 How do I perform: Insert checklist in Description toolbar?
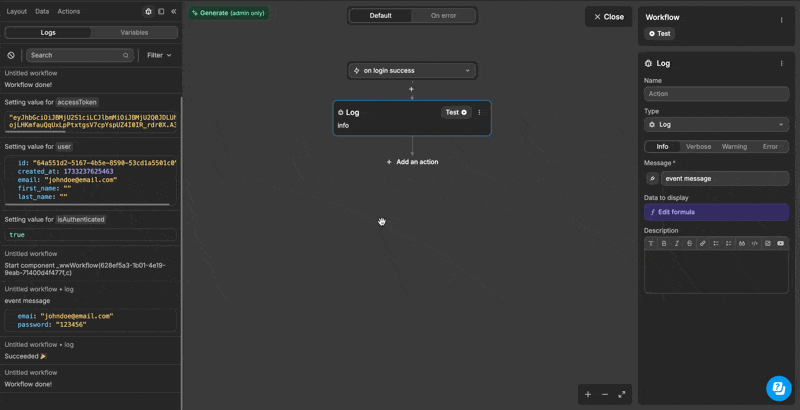pos(729,243)
